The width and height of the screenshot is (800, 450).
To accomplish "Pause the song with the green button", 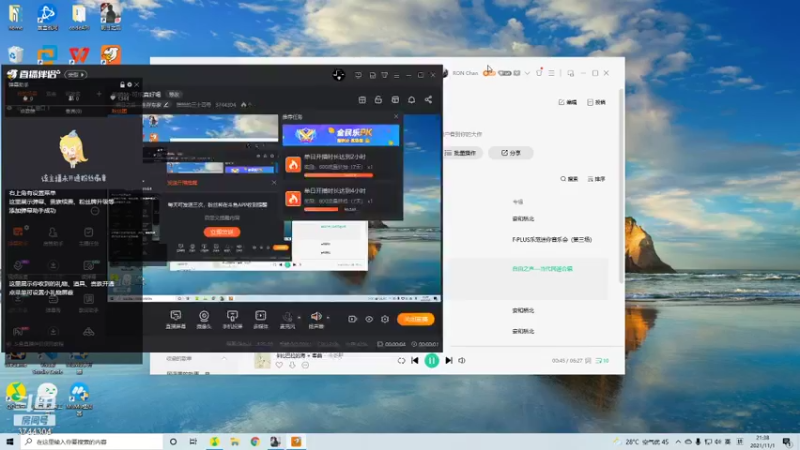I will tap(432, 361).
